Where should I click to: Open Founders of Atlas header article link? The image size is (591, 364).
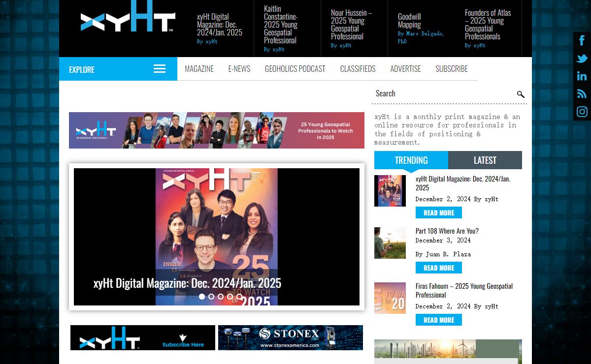(x=488, y=25)
